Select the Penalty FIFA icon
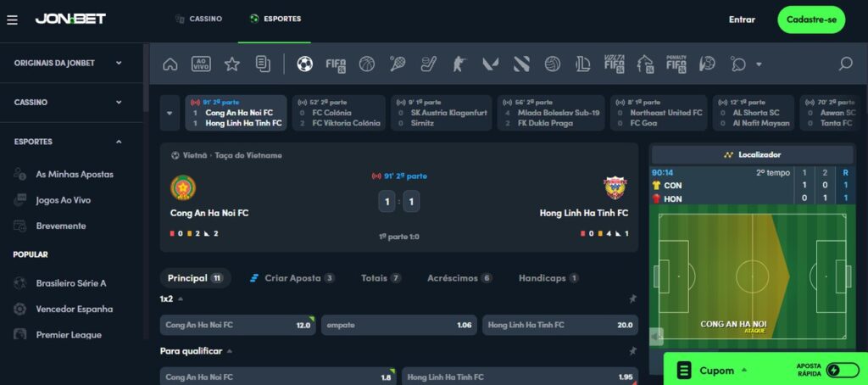 click(x=676, y=64)
